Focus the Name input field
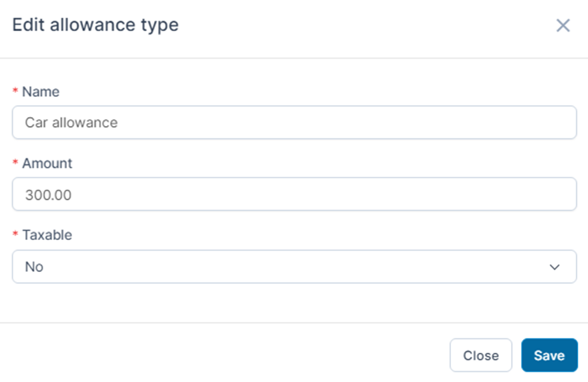Viewport: 588px width, 382px height. pyautogui.click(x=294, y=123)
